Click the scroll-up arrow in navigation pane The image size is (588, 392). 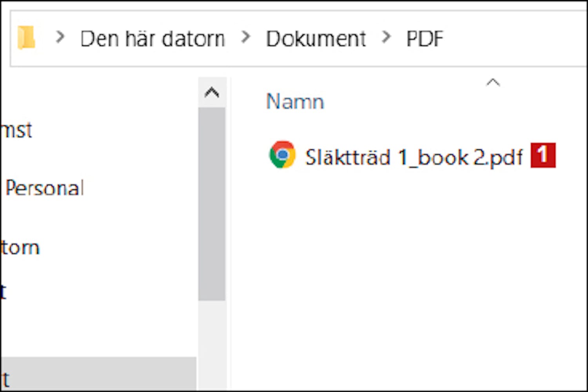tap(212, 93)
